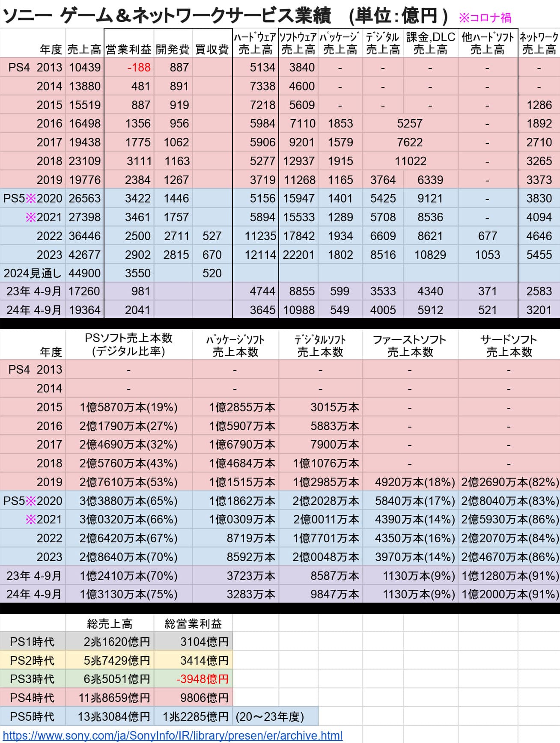
Task: Select the PS2時代 row label
Action: 32,661
